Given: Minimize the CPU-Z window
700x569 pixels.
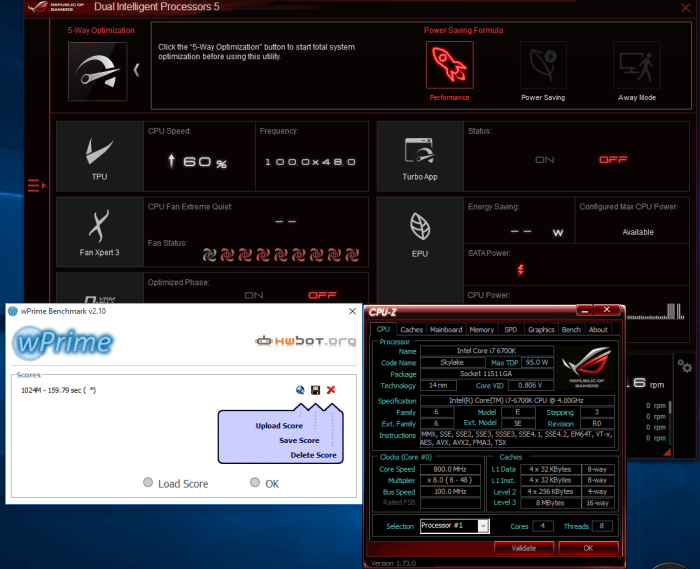Looking at the screenshot, I should coord(585,310).
